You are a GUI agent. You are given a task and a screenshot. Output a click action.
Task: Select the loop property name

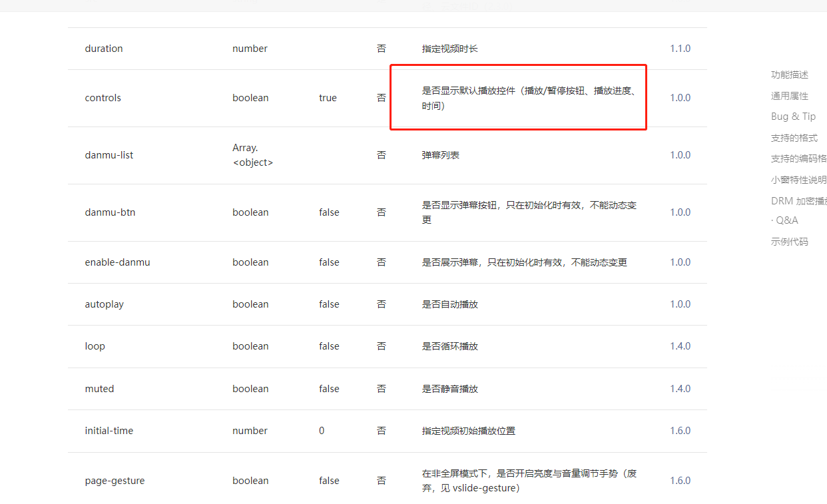click(x=95, y=346)
